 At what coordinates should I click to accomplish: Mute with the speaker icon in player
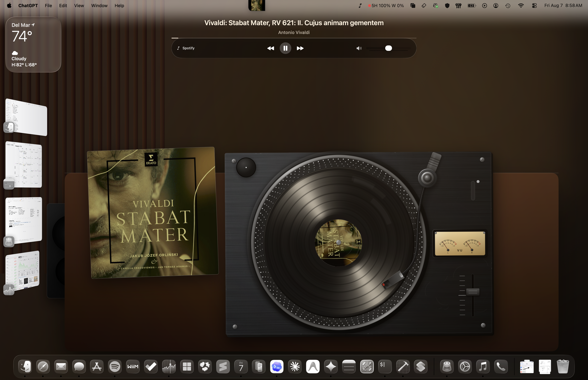(359, 48)
